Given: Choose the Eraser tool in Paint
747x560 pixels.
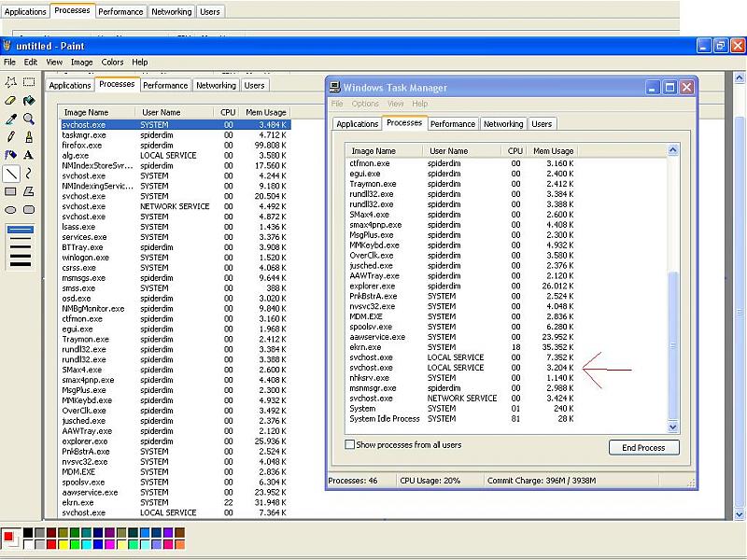Looking at the screenshot, I should (x=10, y=101).
